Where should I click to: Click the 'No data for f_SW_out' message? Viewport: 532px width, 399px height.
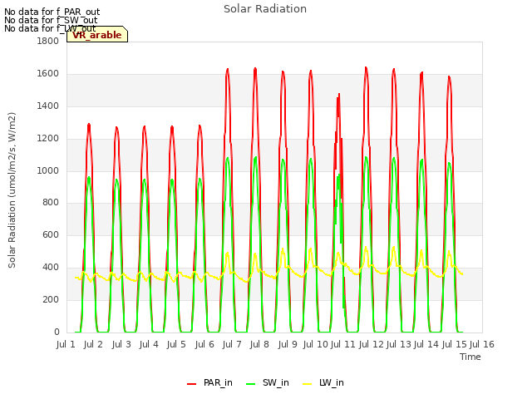(51, 20)
